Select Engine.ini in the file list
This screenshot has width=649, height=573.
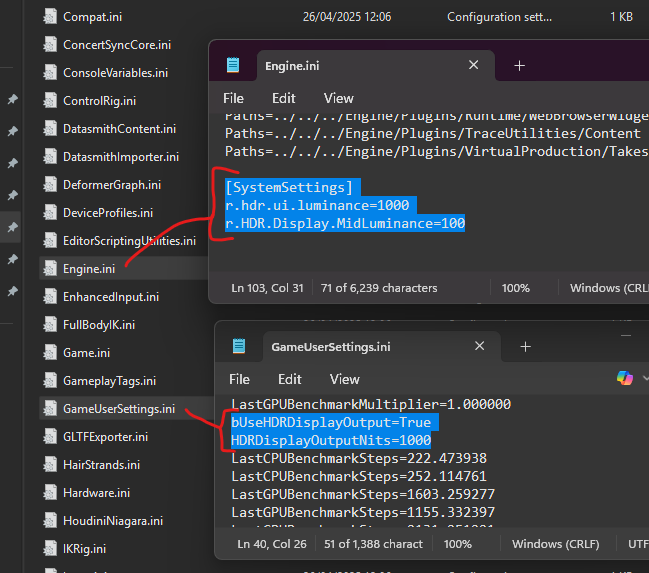89,269
